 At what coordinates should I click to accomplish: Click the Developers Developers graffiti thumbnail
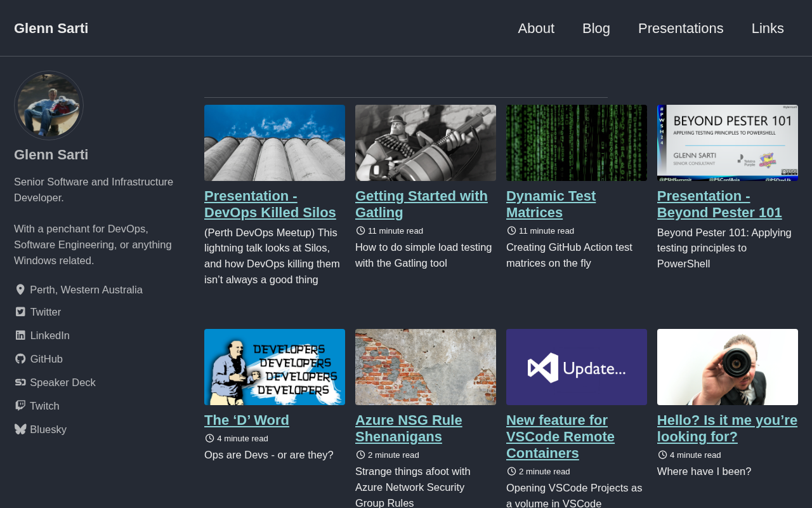274,367
